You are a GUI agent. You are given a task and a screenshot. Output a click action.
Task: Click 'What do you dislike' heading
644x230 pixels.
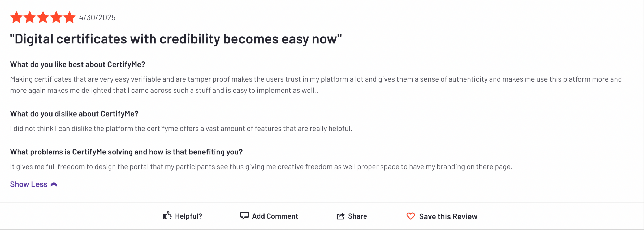[74, 114]
